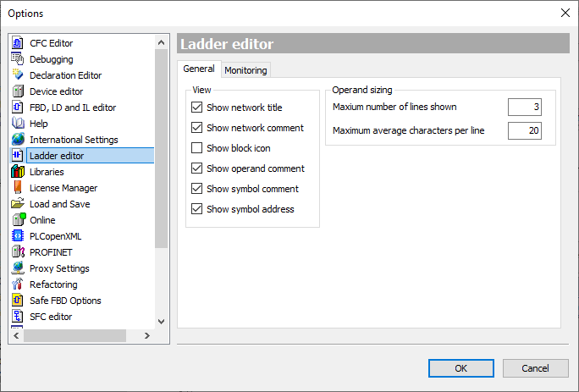Click the Refactoring tools icon
The image size is (579, 392).
point(18,284)
